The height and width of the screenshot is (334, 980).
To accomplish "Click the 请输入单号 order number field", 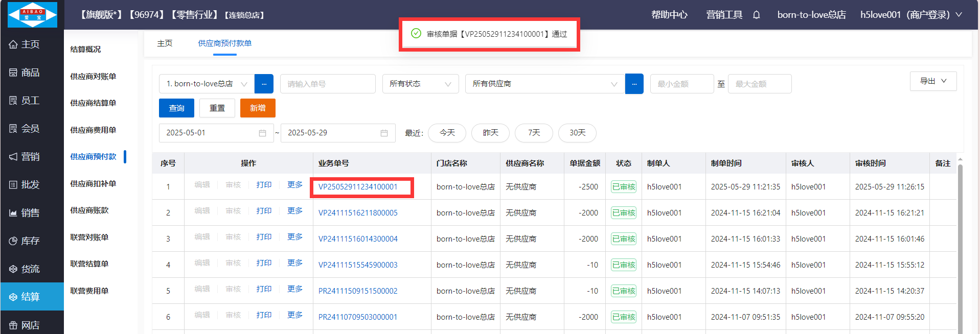I will coord(327,84).
